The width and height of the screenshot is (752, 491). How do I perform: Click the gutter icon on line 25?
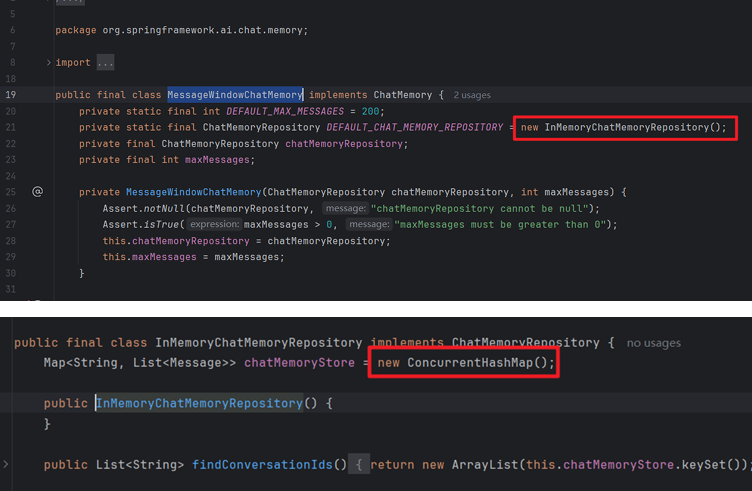click(37, 192)
